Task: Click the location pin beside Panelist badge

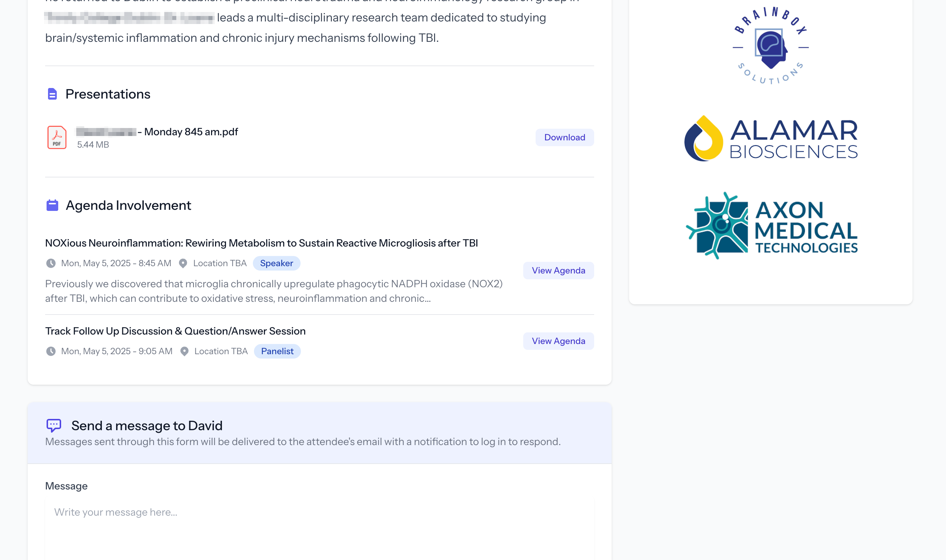Action: click(184, 351)
